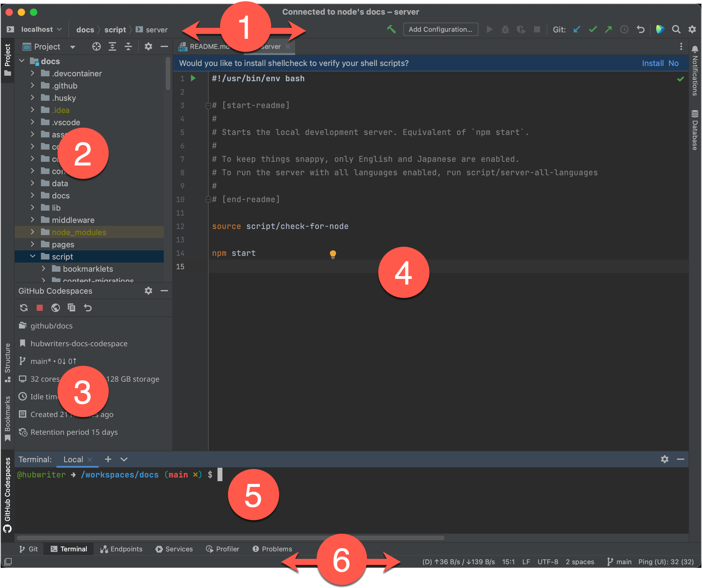Click the yellow lightbulb intention icon
Screen dimensions: 702x588
click(x=333, y=254)
